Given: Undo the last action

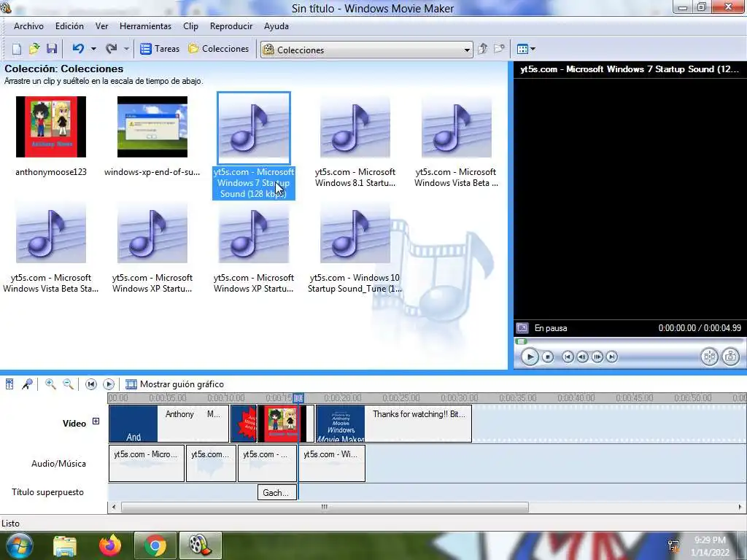Looking at the screenshot, I should point(79,49).
